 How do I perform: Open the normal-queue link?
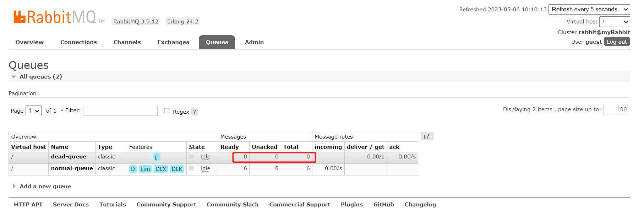coord(72,168)
